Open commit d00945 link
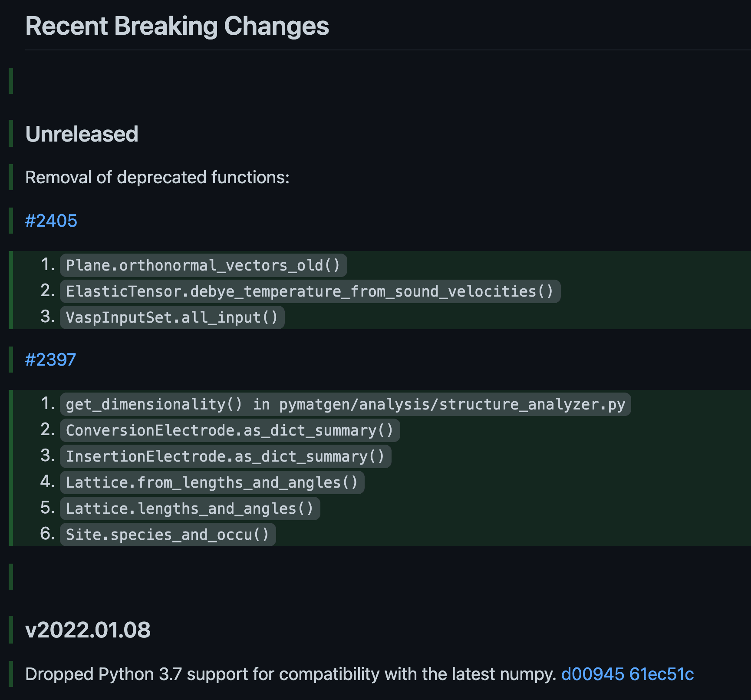Viewport: 751px width, 700px height. pos(593,674)
